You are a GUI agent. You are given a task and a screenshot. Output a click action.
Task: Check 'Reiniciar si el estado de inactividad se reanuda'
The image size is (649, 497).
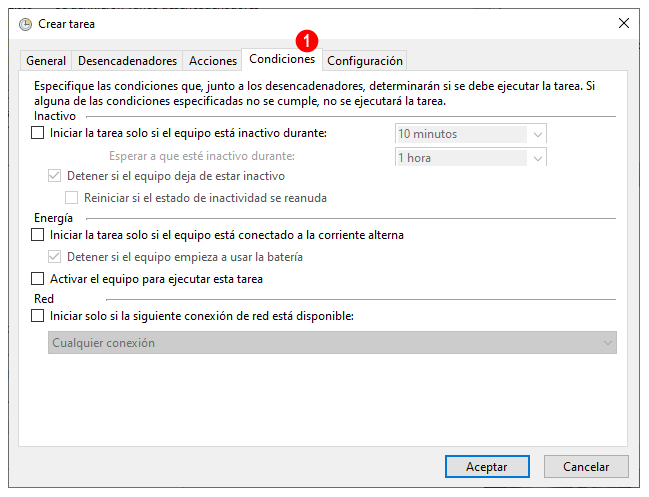71,198
